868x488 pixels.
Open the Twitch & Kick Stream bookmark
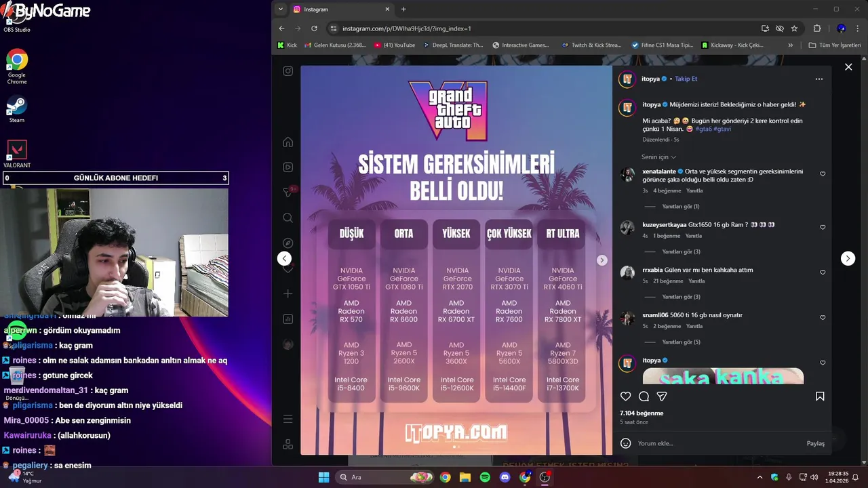pos(591,45)
